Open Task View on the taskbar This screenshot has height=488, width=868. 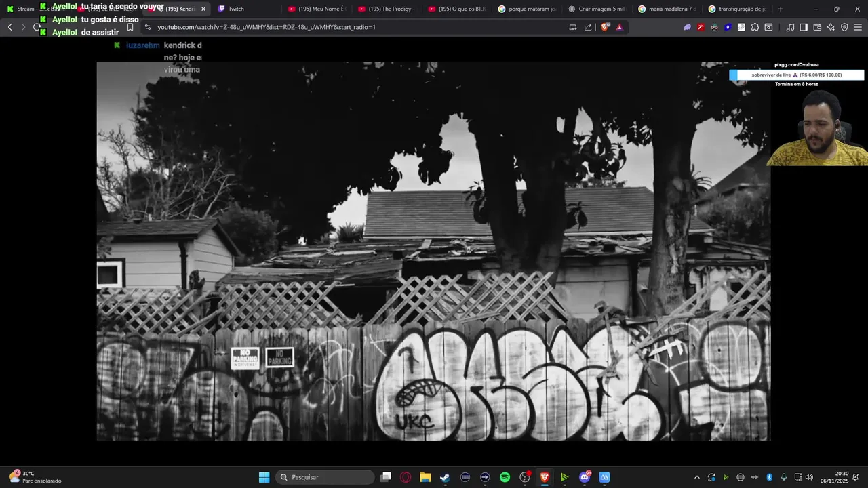coord(386,477)
